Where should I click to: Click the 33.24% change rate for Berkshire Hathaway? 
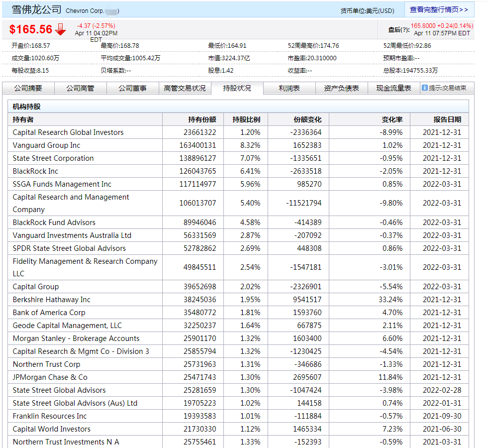390,300
